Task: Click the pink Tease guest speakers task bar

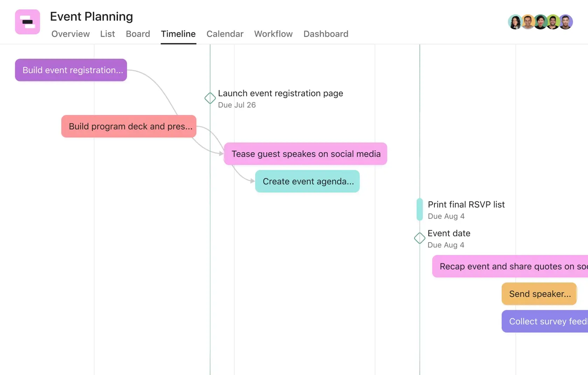Action: pyautogui.click(x=306, y=154)
